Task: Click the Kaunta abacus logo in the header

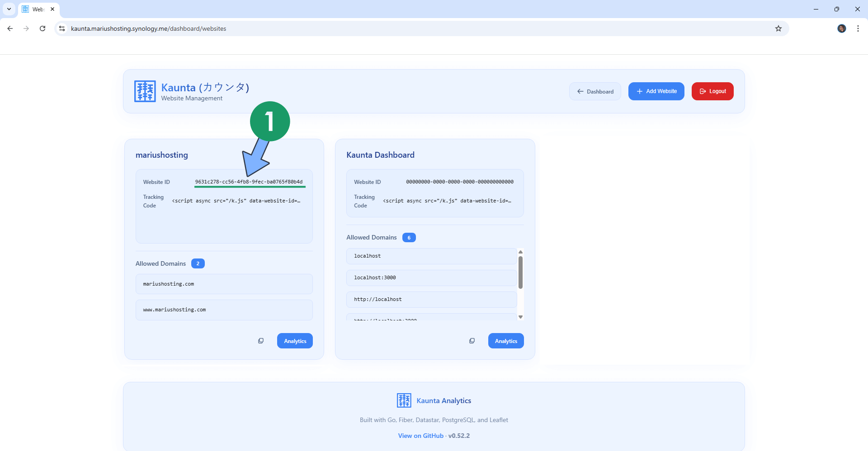Action: tap(145, 91)
